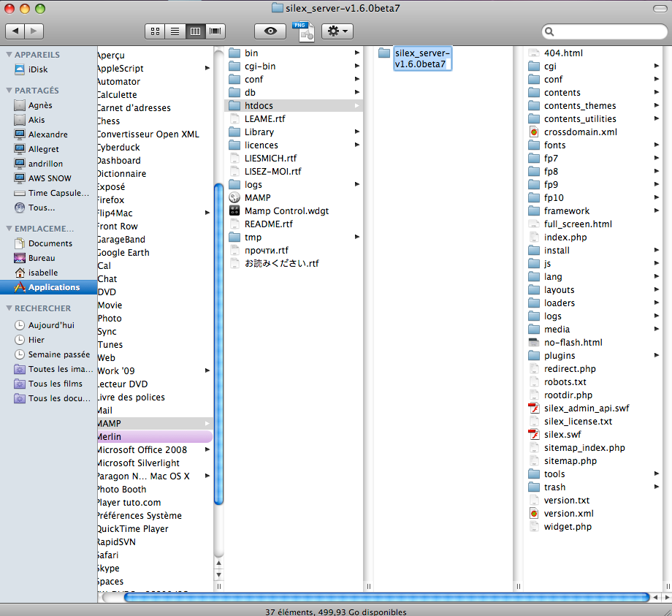Click the Applications column vertical scrollbar thumb
Screen dimensions: 672x616
(x=218, y=344)
